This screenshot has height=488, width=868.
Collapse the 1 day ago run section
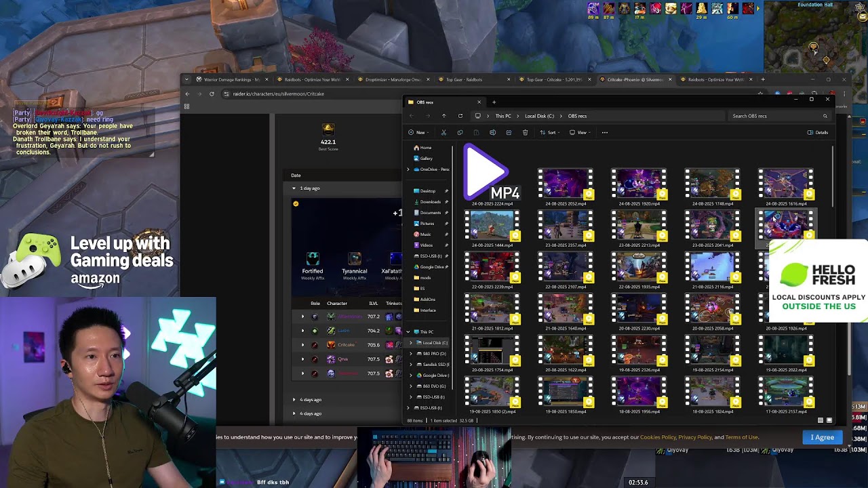[x=294, y=188]
